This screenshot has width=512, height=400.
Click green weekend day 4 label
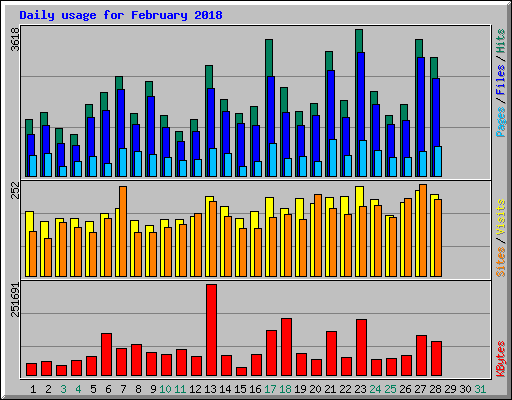78,389
